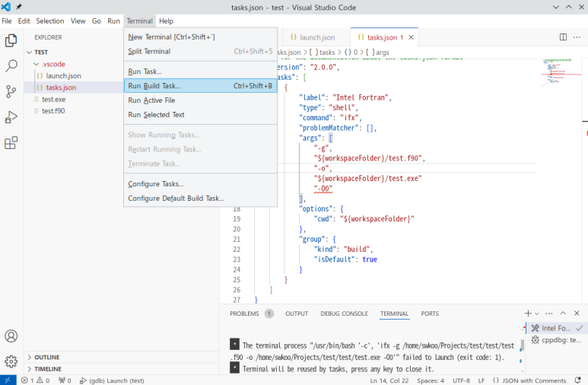Click LF end-of-line setting

482,380
